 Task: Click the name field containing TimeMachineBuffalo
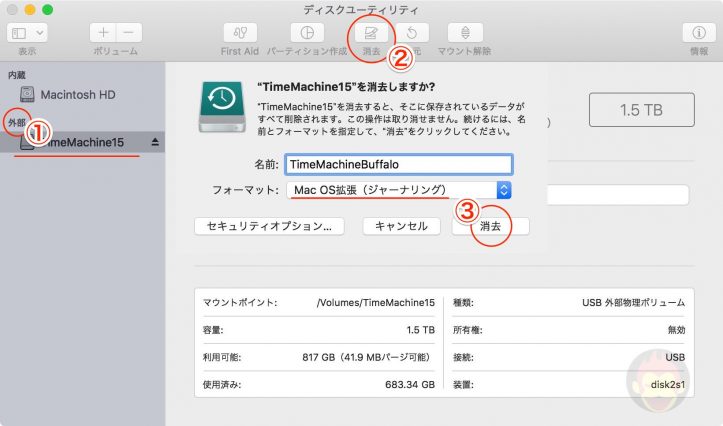399,165
